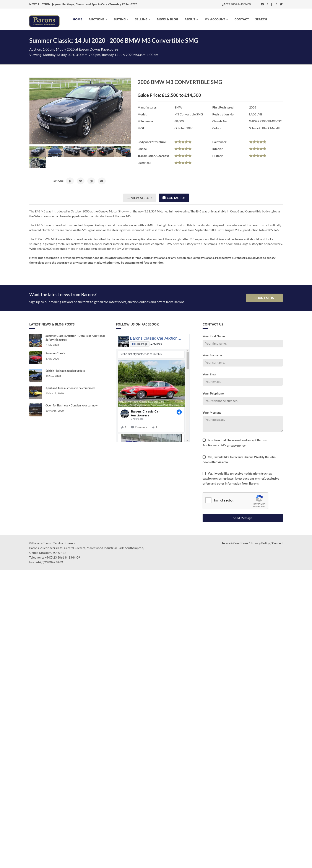The height and width of the screenshot is (868, 312).
Task: Click the Your Email field
Action: coord(242,382)
